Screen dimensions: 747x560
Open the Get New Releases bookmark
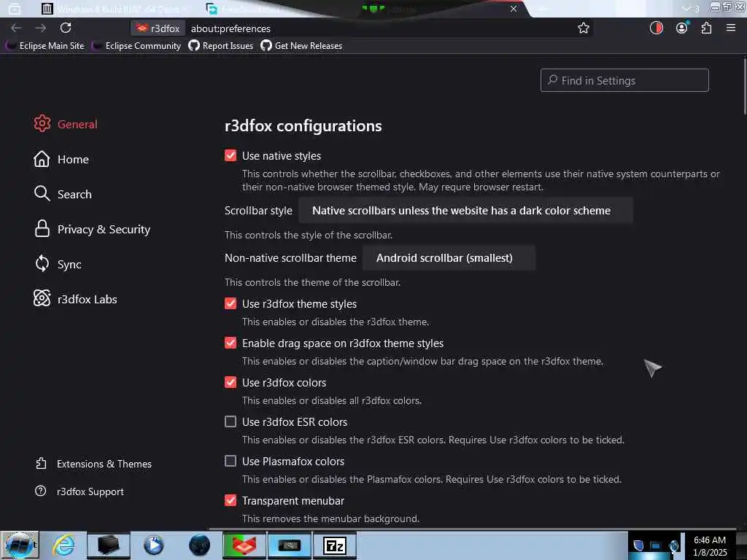tap(301, 46)
